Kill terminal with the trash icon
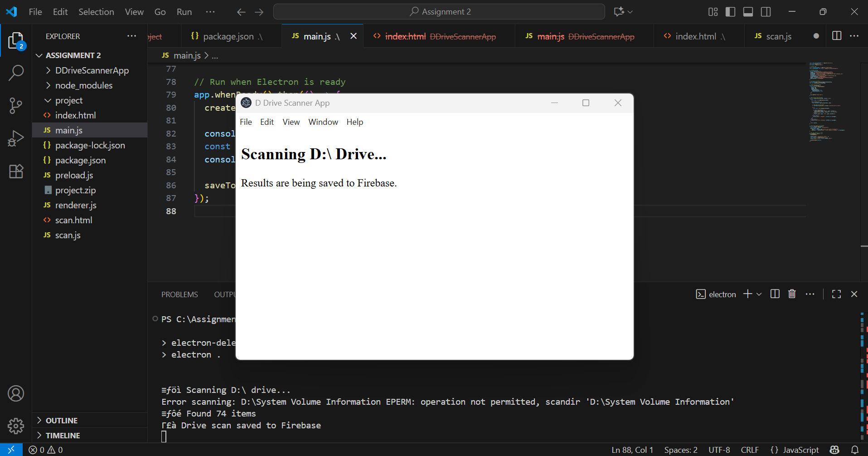 [x=792, y=294]
